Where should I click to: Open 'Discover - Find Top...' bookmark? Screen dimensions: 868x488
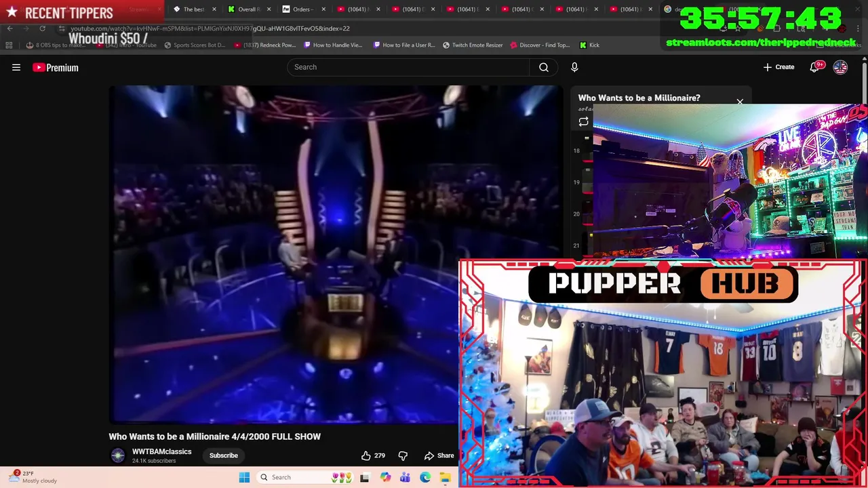tap(540, 45)
